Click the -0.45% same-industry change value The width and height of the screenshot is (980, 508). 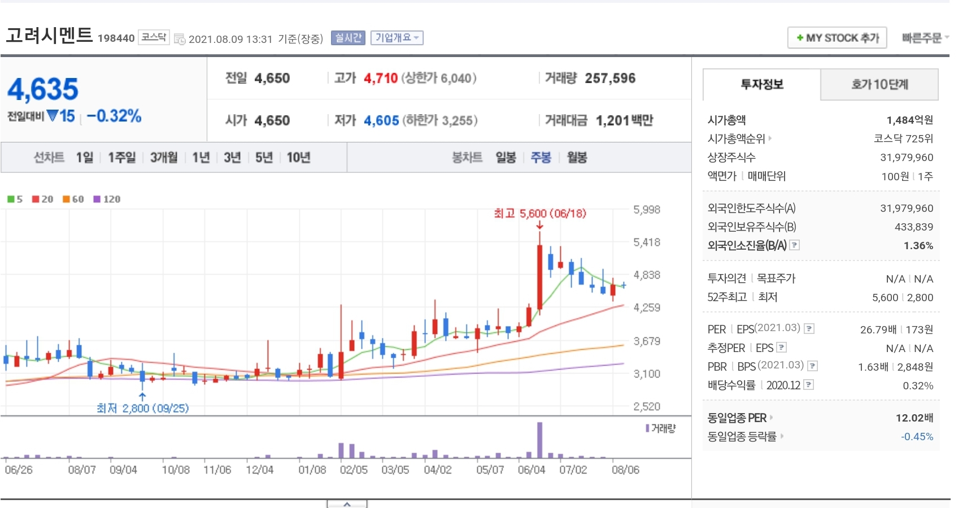[x=917, y=436]
